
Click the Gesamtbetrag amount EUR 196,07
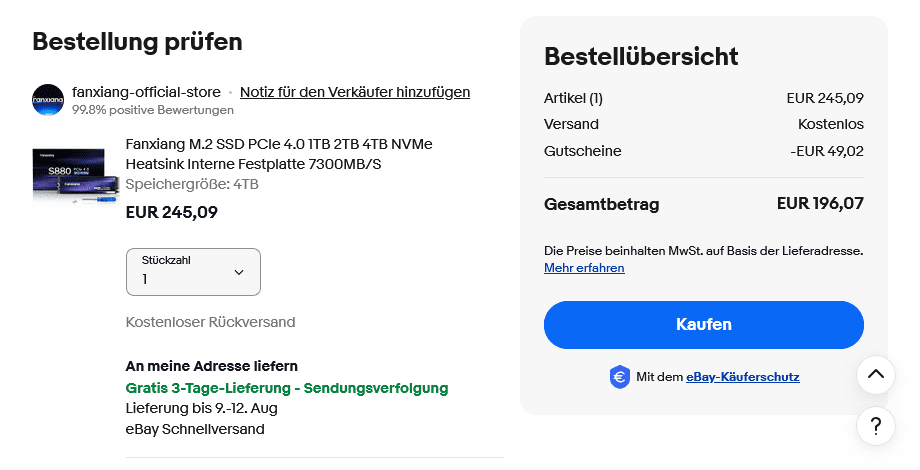click(x=820, y=204)
